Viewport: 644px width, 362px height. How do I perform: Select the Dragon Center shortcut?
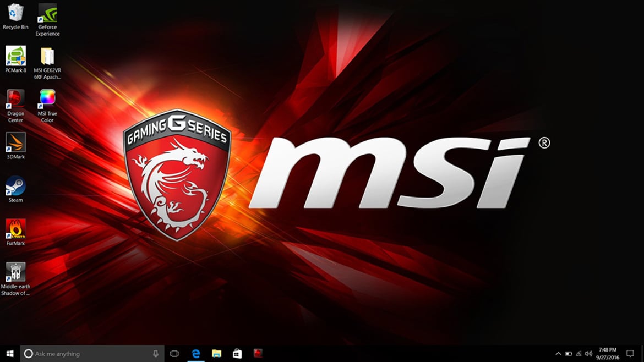pyautogui.click(x=15, y=106)
